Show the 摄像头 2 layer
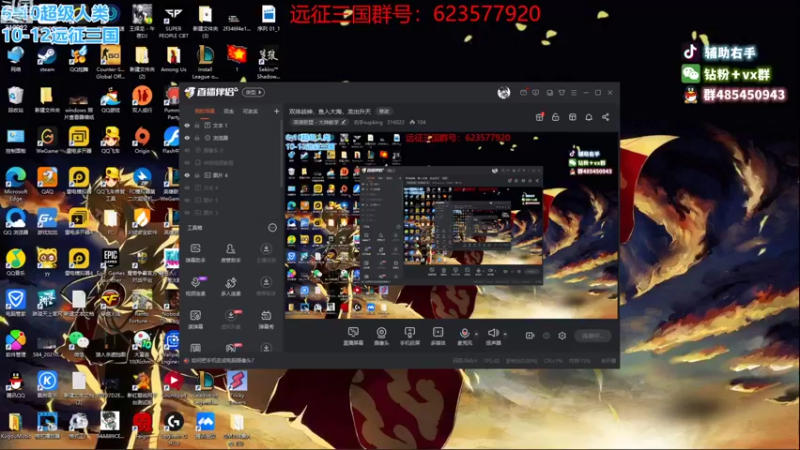This screenshot has height=450, width=800. (x=187, y=150)
